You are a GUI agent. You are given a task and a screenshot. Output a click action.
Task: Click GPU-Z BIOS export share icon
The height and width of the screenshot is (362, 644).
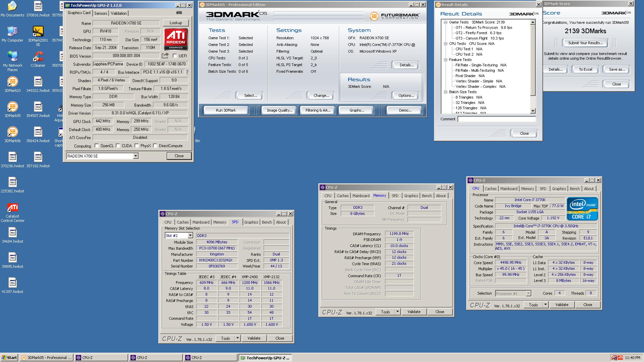point(165,56)
